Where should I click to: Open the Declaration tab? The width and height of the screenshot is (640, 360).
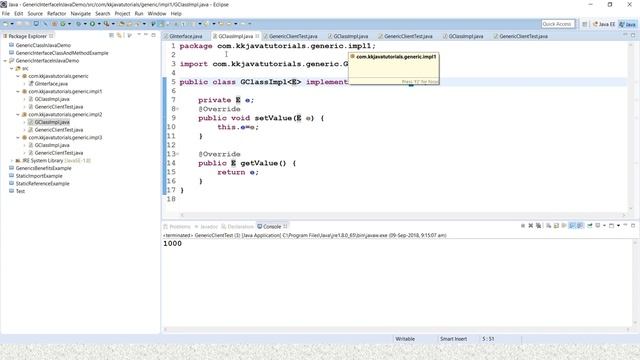pos(238,227)
